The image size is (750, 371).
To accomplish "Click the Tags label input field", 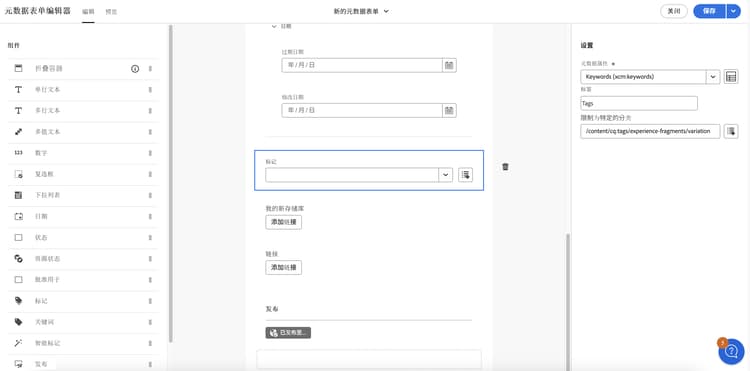I will [639, 103].
